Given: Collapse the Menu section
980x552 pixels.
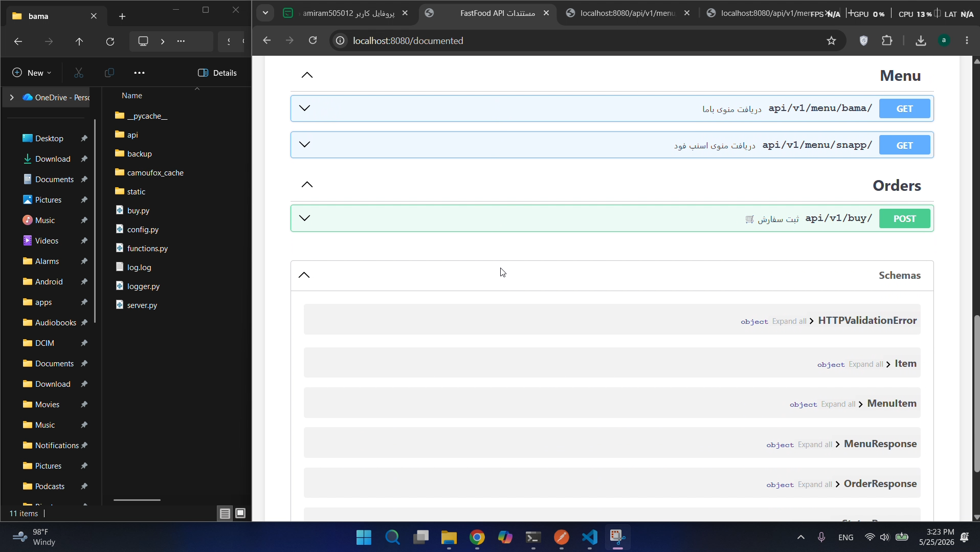Looking at the screenshot, I should point(307,75).
